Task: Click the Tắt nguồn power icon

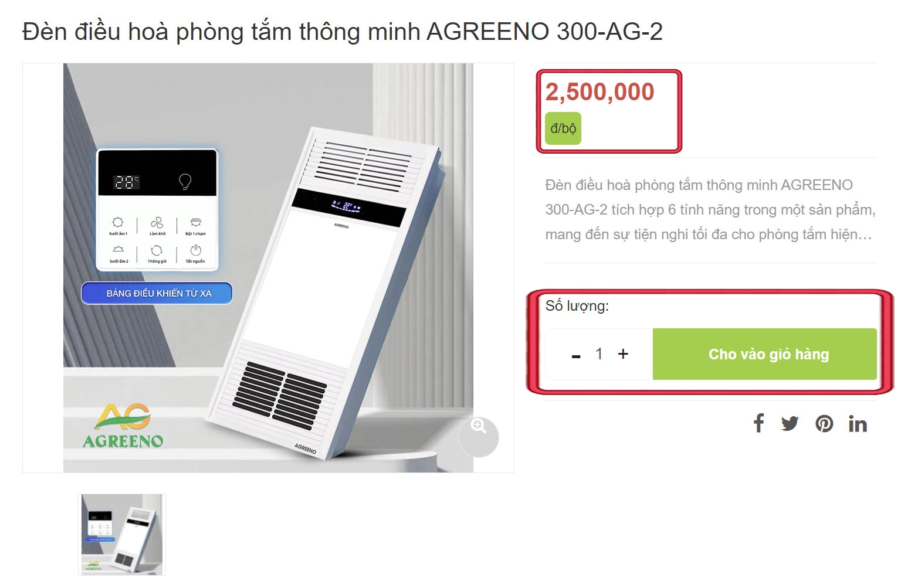Action: 196,250
